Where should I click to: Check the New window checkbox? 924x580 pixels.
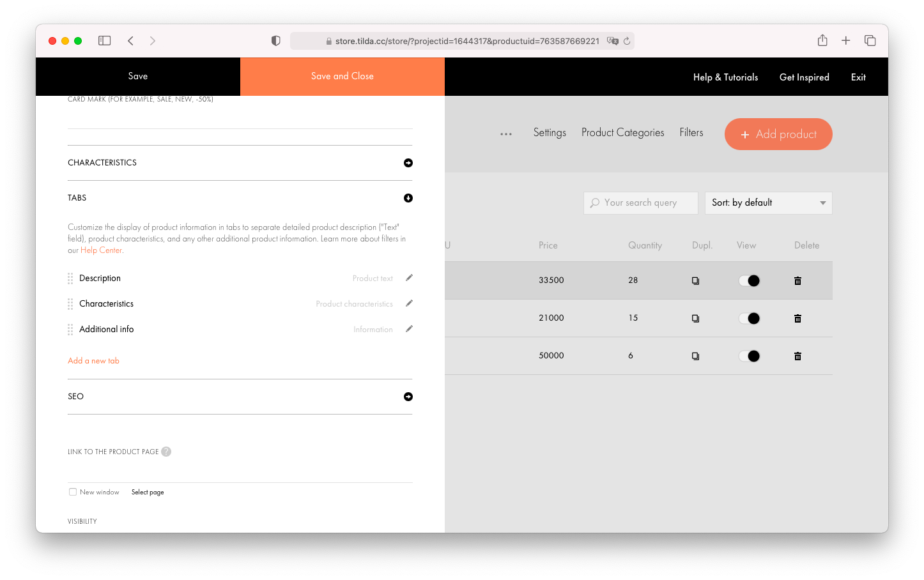click(72, 492)
